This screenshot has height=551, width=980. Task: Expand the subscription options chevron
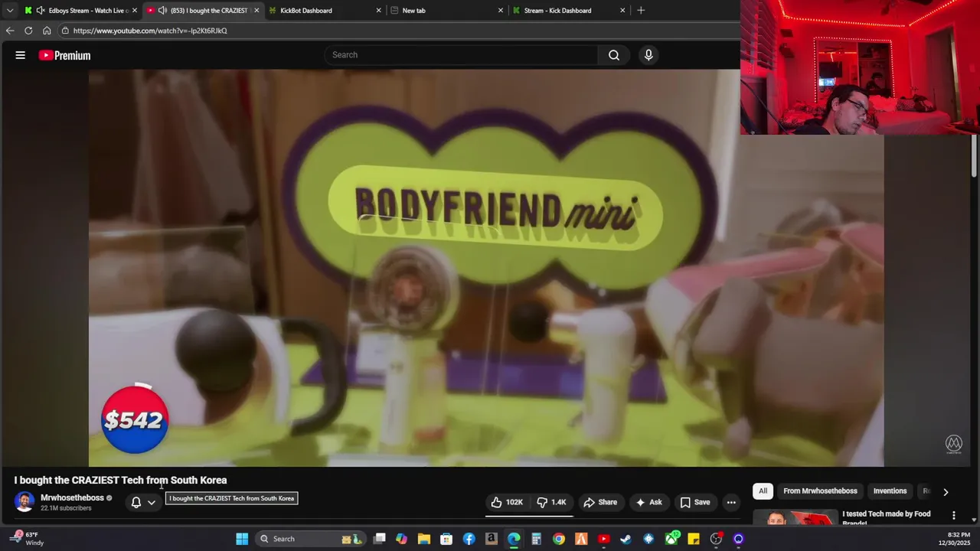pos(152,503)
